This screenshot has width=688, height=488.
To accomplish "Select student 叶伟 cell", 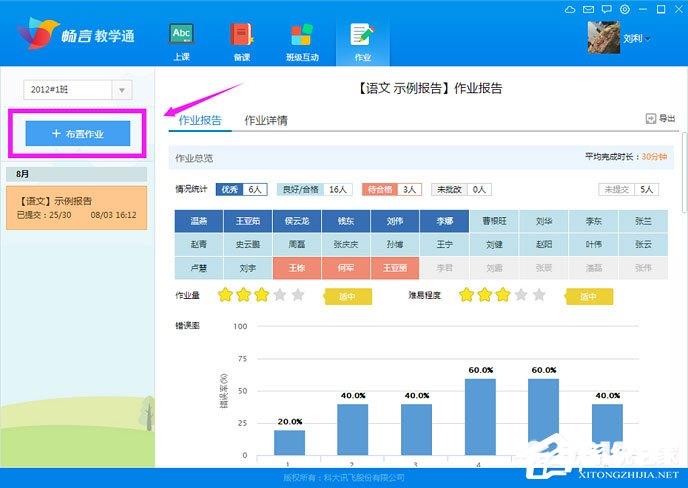I will point(593,244).
